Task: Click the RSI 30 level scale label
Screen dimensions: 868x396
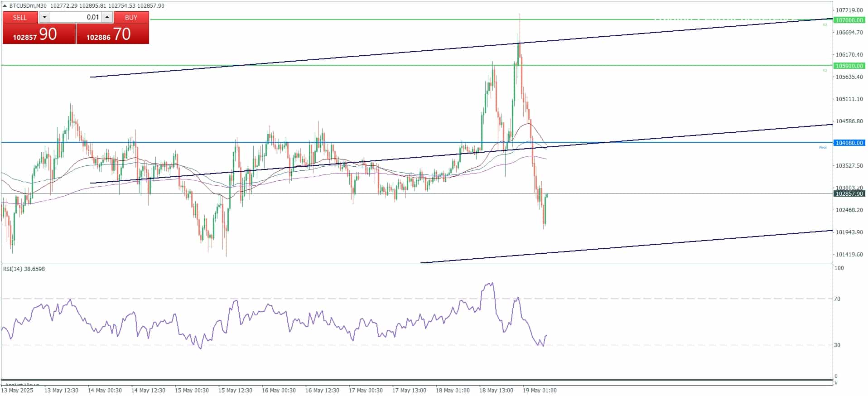Action: (837, 345)
